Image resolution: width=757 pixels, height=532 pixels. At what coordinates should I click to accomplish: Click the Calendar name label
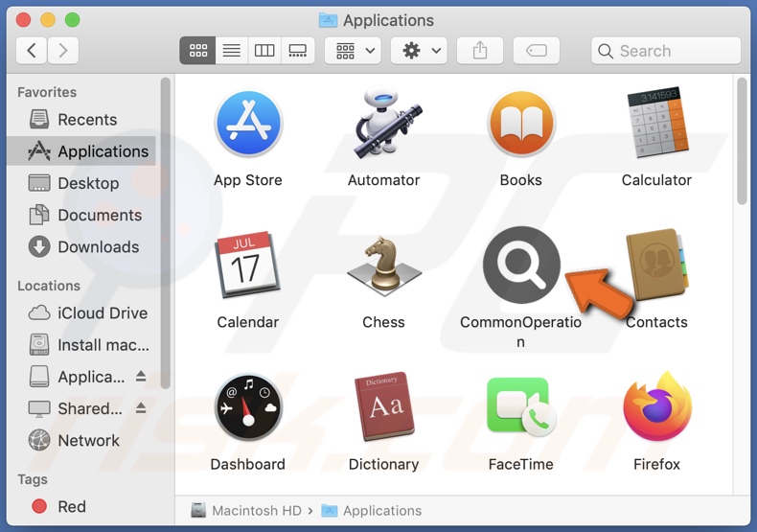[247, 322]
